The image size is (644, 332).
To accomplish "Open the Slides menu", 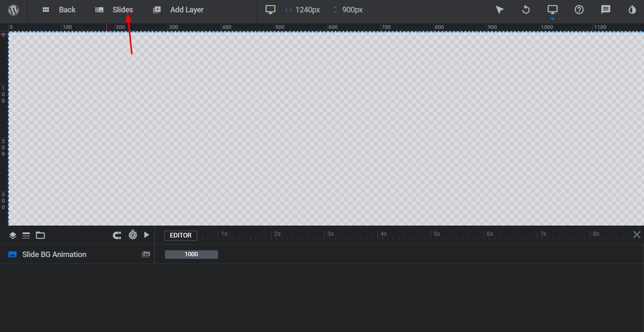I will tap(114, 10).
